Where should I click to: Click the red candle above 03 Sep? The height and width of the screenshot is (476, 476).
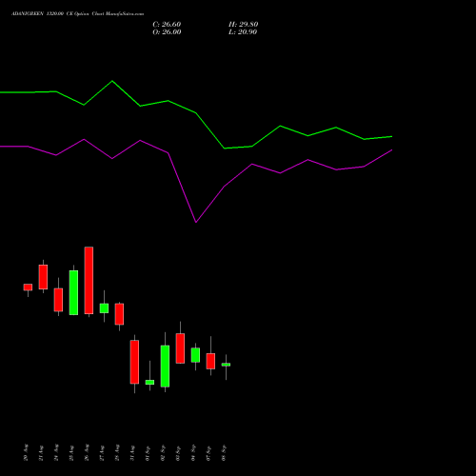[x=180, y=348]
